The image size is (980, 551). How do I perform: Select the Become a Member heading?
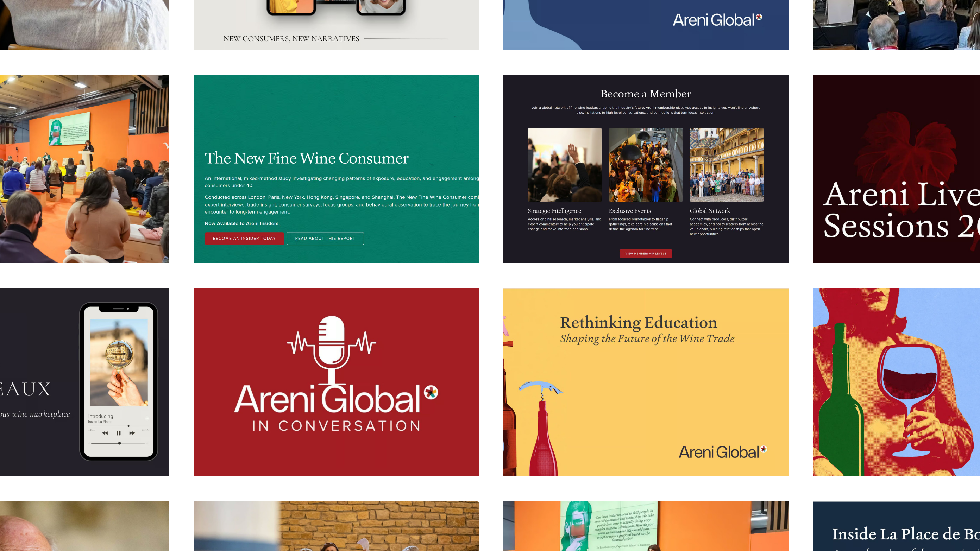pyautogui.click(x=646, y=94)
